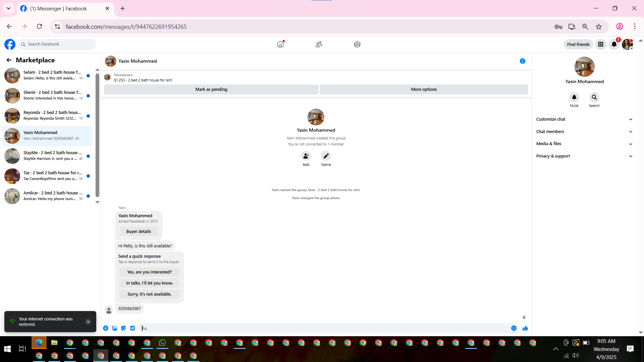The height and width of the screenshot is (362, 644).
Task: Open Buyer details
Action: click(x=139, y=232)
